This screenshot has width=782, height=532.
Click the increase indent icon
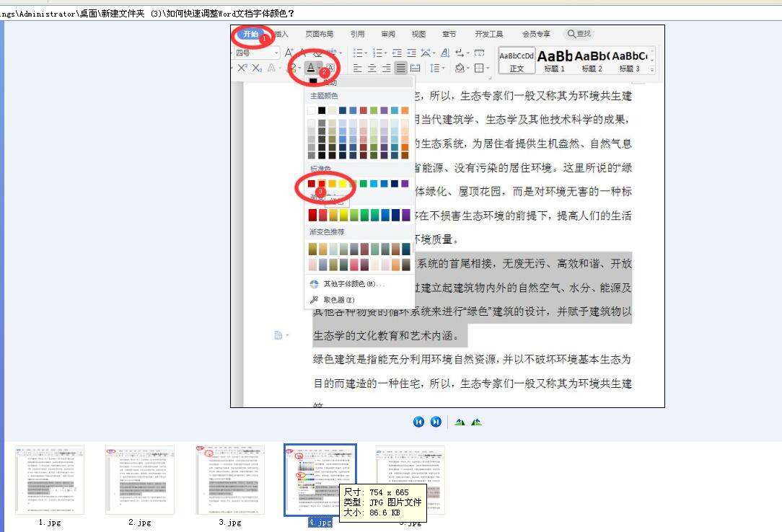411,53
